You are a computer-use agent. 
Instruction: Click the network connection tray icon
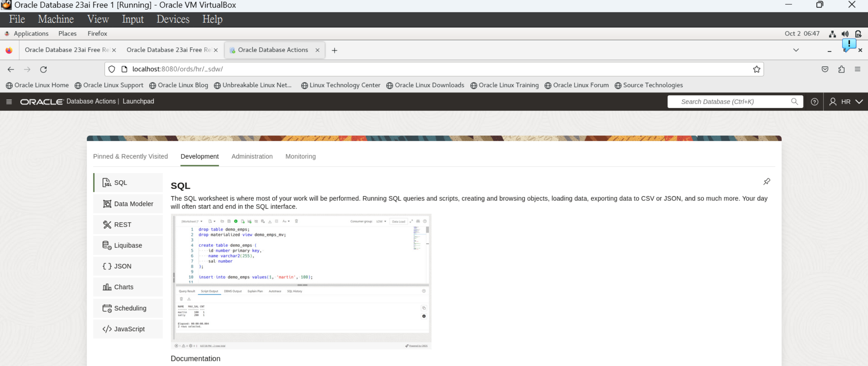(833, 34)
